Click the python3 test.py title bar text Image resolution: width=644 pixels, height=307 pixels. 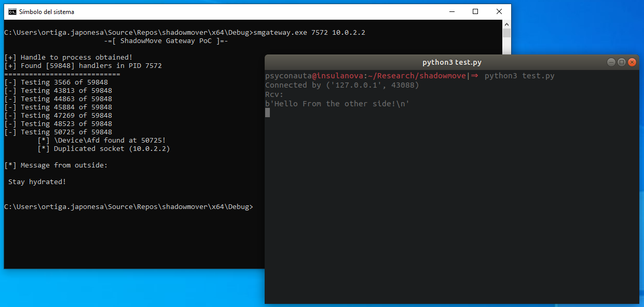pos(451,62)
